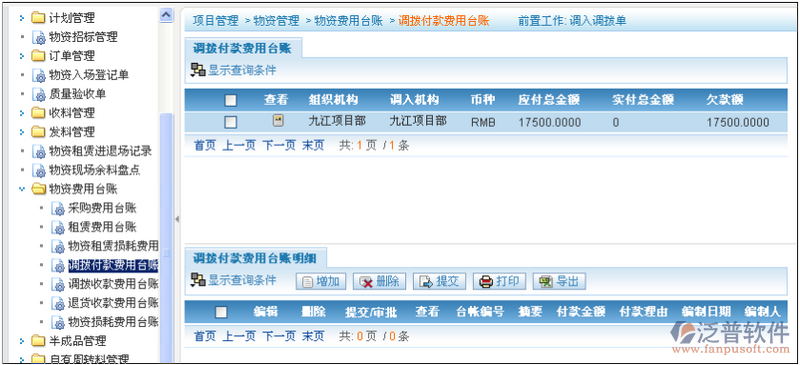The width and height of the screenshot is (800, 365).
Task: Tick the checkbox for 九江项目部 row
Action: [231, 122]
